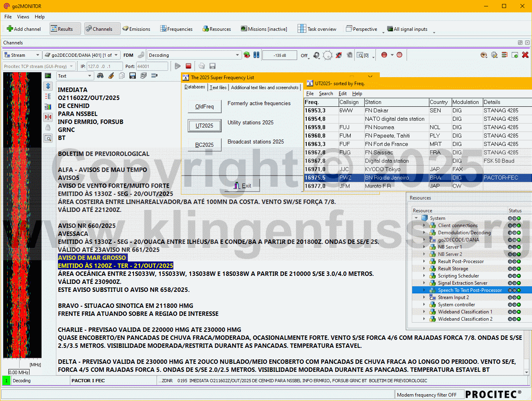Click the BC2025 database button

pos(204,145)
